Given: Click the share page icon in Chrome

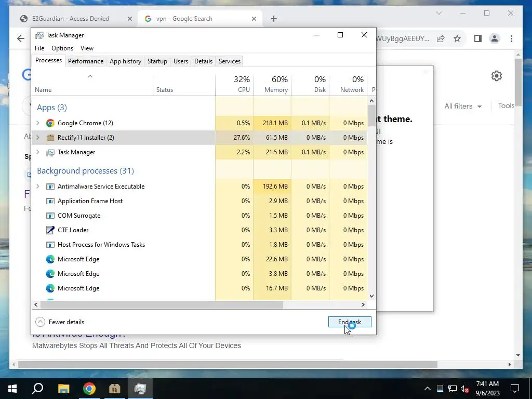Looking at the screenshot, I should pos(441,38).
